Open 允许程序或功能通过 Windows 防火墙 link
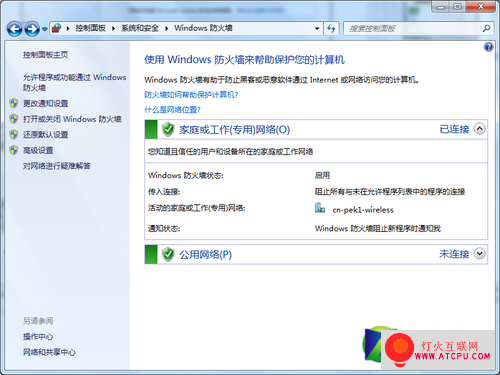Image resolution: width=500 pixels, height=375 pixels. [x=74, y=82]
